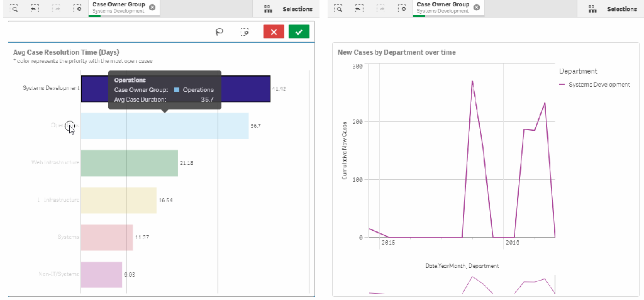Click the Selections label in right panel
The height and width of the screenshot is (300, 644).
(x=622, y=9)
